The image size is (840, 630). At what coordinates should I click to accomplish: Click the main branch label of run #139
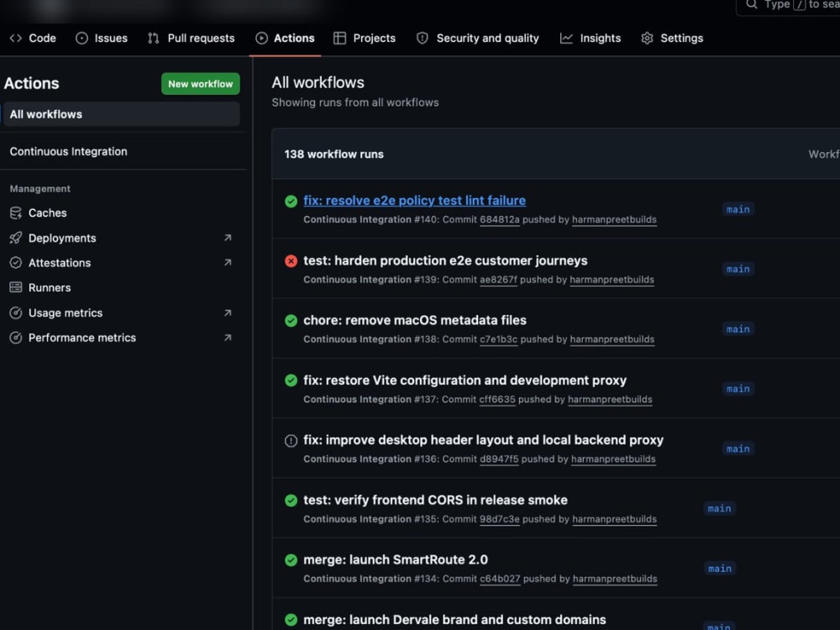click(738, 269)
